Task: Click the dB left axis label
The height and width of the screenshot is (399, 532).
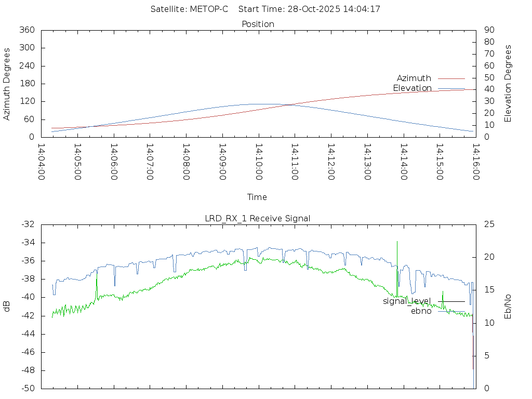Action: pos(7,306)
